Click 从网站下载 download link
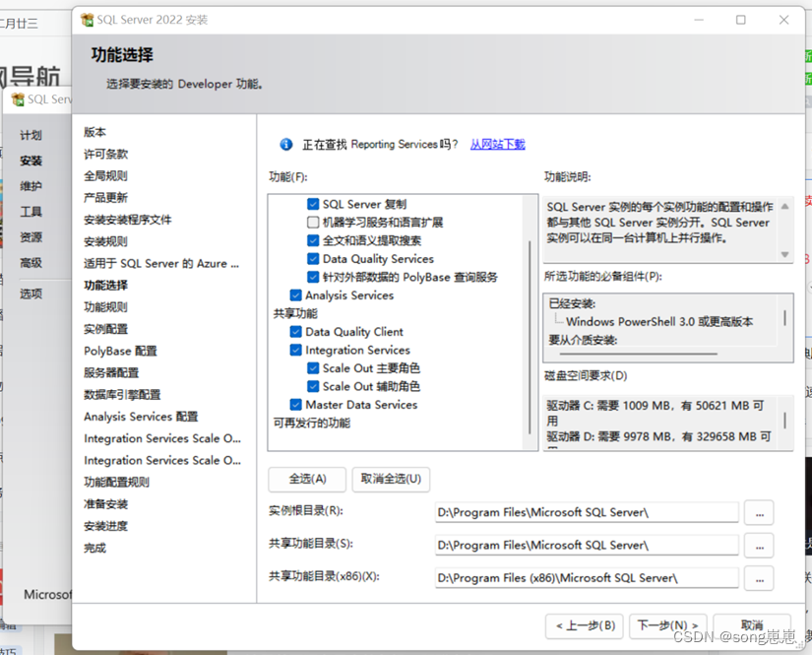812x655 pixels. [x=497, y=144]
